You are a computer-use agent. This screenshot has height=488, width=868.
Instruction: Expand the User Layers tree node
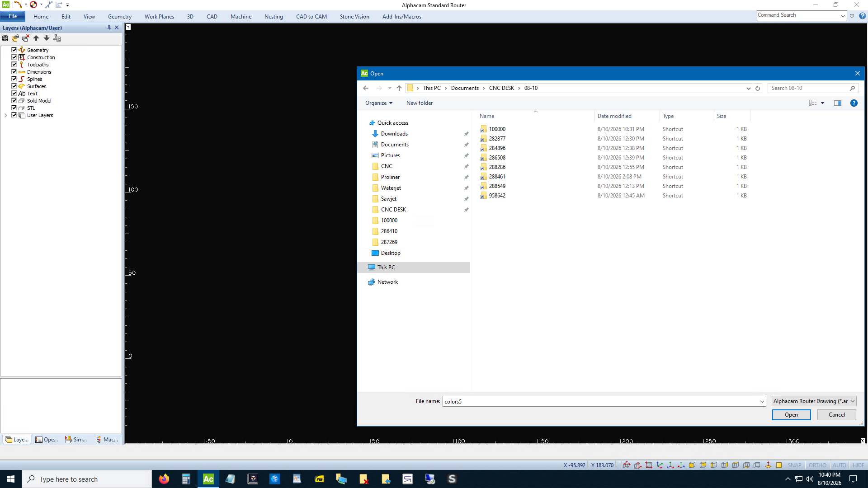click(x=5, y=115)
